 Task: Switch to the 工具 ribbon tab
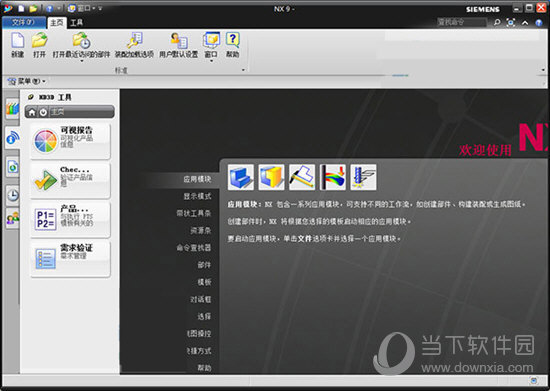click(x=76, y=23)
